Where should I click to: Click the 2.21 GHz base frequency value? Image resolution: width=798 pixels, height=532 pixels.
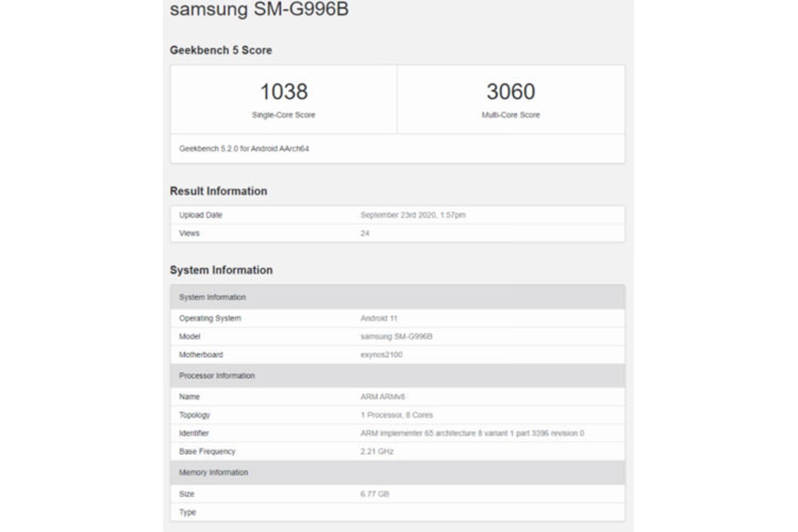click(x=377, y=452)
